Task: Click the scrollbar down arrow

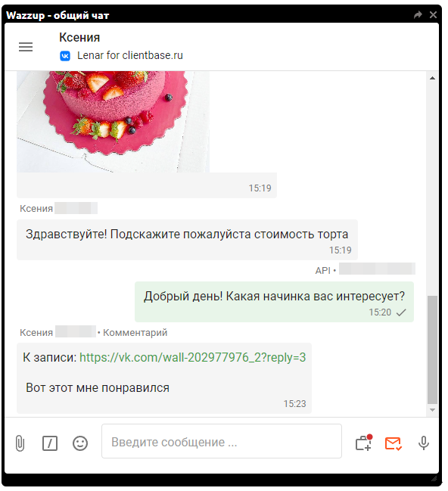Action: point(432,410)
